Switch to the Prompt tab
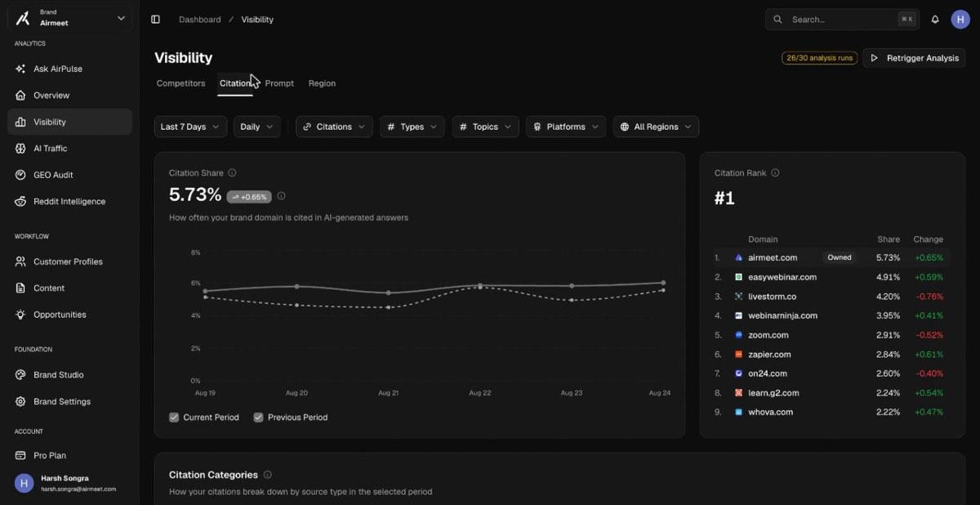This screenshot has width=980, height=505. pyautogui.click(x=279, y=83)
